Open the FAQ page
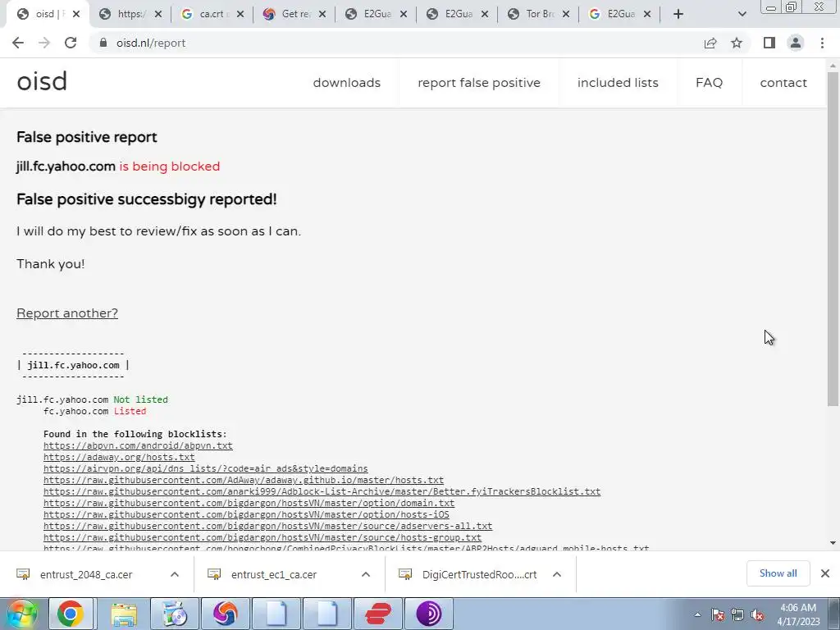Image resolution: width=840 pixels, height=630 pixels. [709, 83]
